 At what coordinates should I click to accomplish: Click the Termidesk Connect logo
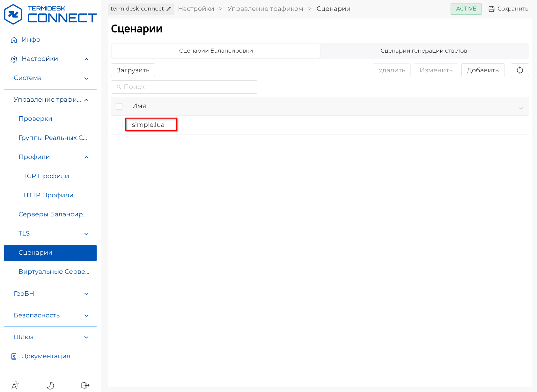(x=50, y=14)
